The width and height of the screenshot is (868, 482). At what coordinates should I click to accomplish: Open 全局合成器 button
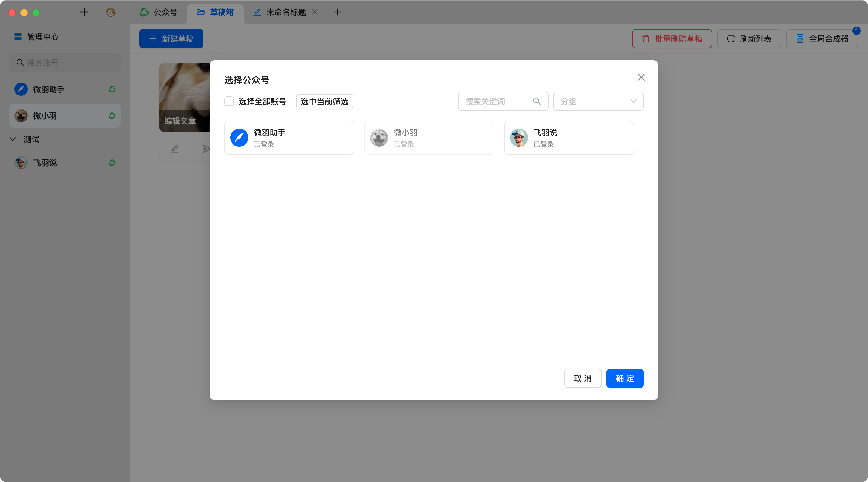coord(822,39)
